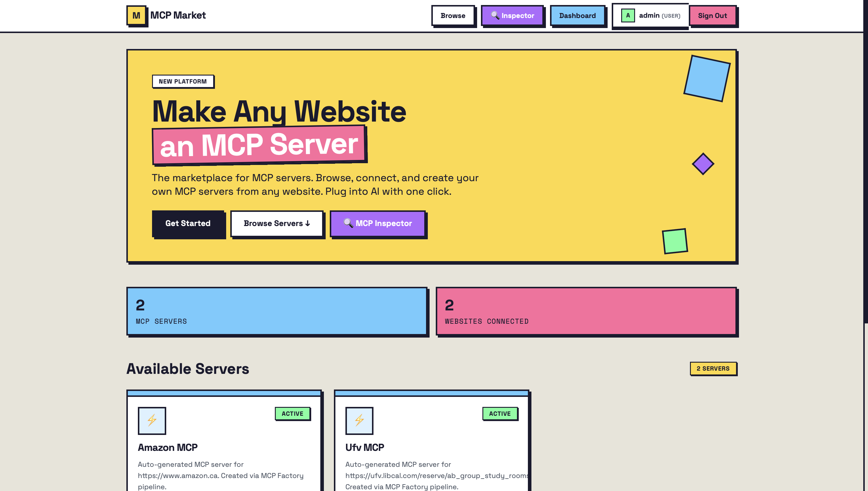This screenshot has width=868, height=491.
Task: Select the Websites Connected stat card
Action: coord(586,311)
